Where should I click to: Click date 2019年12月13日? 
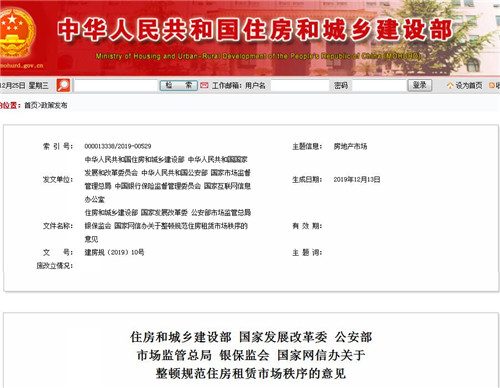357,179
